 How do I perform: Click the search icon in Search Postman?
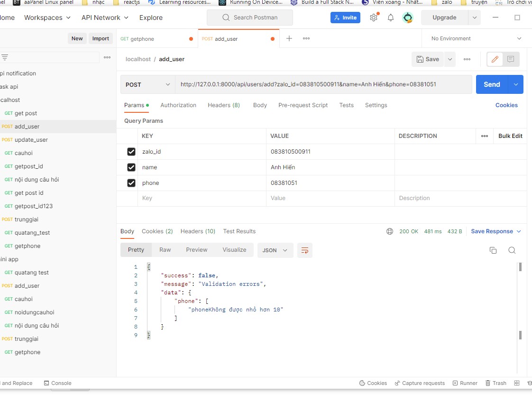point(226,17)
